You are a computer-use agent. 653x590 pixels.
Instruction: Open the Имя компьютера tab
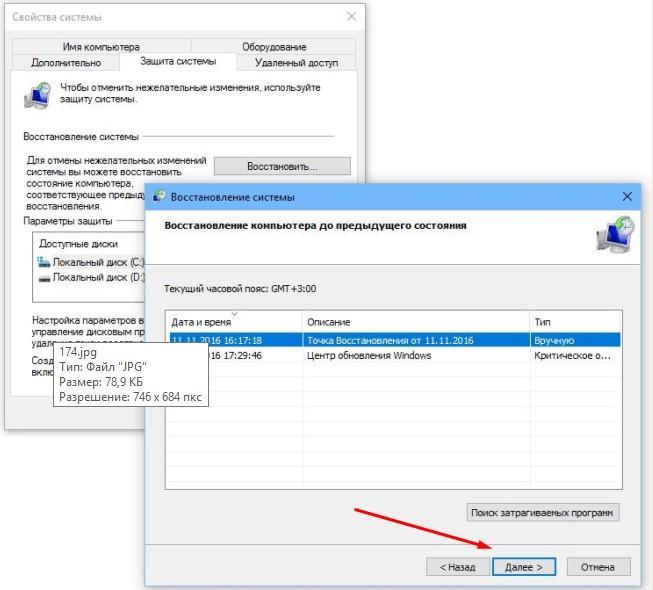point(101,47)
